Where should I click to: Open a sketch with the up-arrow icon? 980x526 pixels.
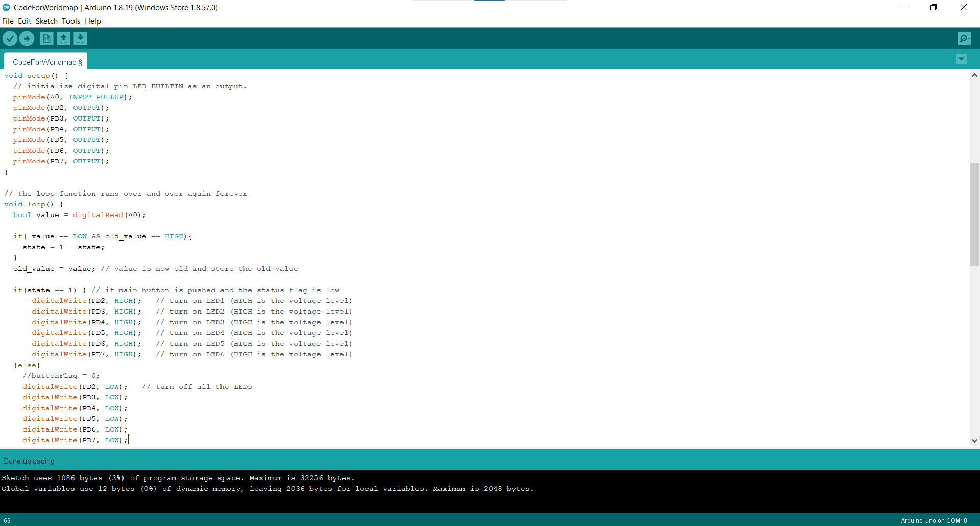pos(63,38)
